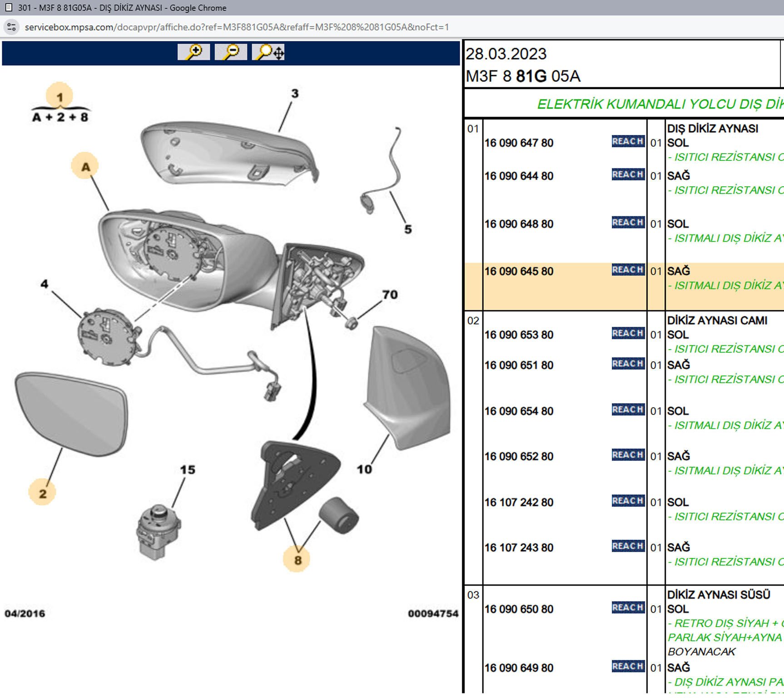The height and width of the screenshot is (698, 784).
Task: Select part number 16 090 648 80
Action: (519, 224)
